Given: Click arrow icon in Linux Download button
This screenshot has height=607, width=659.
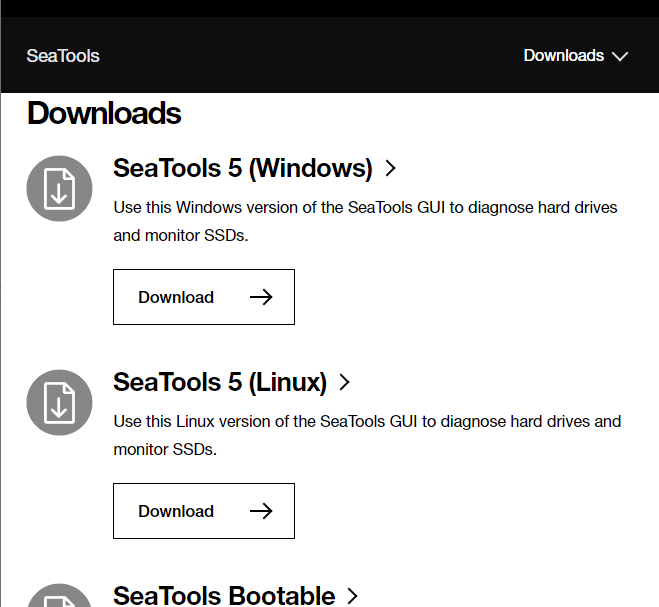Looking at the screenshot, I should [x=261, y=511].
